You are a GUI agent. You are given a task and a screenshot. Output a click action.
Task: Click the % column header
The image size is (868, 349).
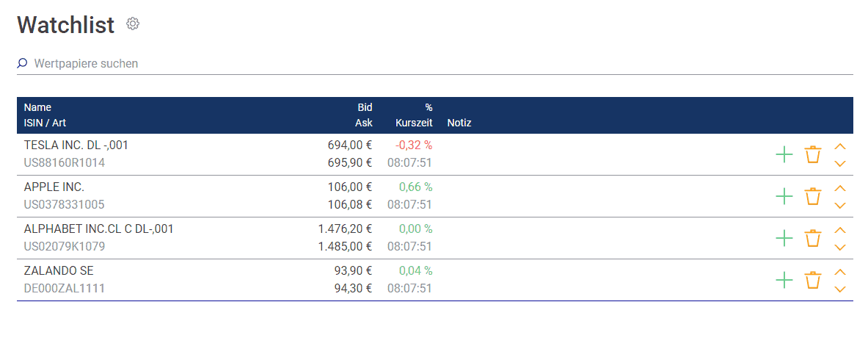428,107
